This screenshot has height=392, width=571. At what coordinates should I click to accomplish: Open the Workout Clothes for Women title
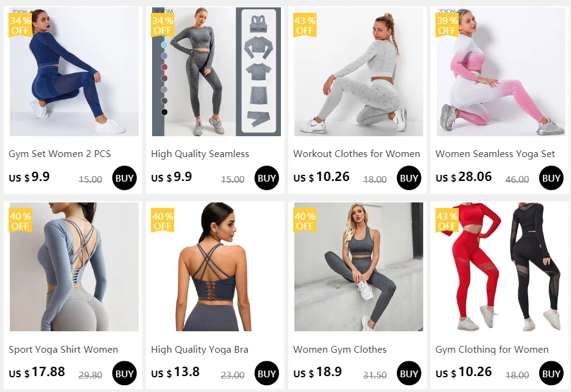[356, 154]
